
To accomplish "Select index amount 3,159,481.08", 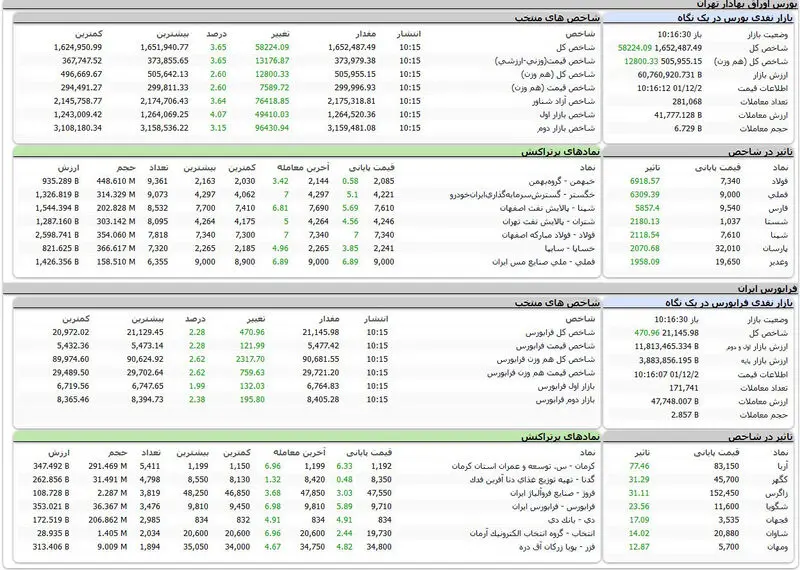I will [x=352, y=128].
